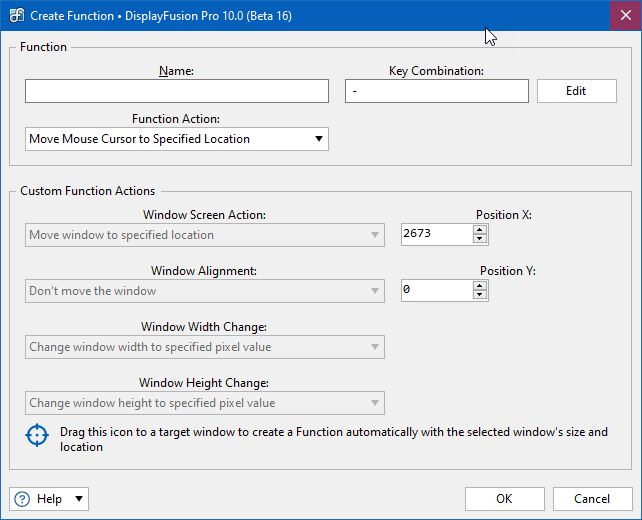Increase Position X with up spinner arrow
Viewport: 642px width, 520px height.
[479, 229]
